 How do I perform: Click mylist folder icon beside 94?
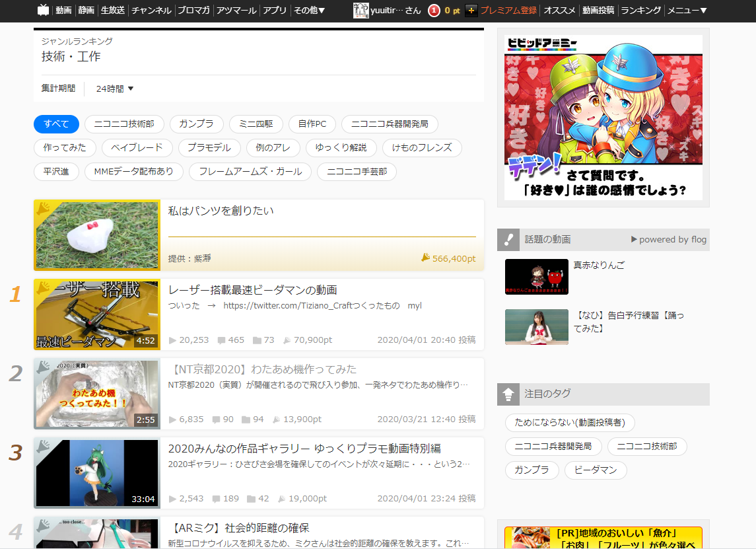(x=246, y=420)
